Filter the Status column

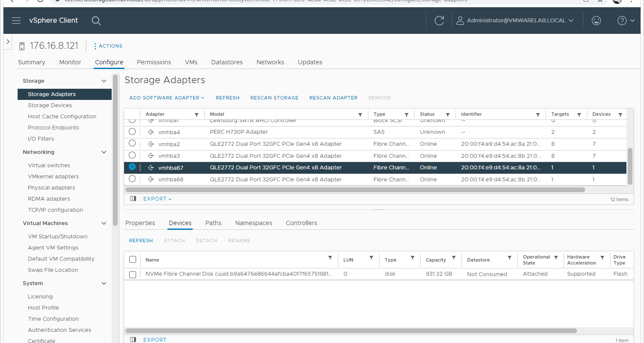(x=448, y=114)
